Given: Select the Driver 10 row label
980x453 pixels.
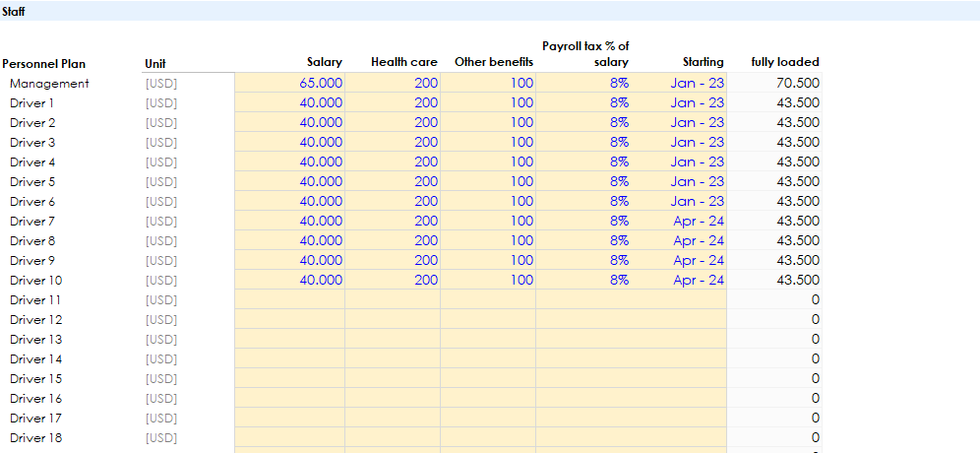Looking at the screenshot, I should point(36,281).
